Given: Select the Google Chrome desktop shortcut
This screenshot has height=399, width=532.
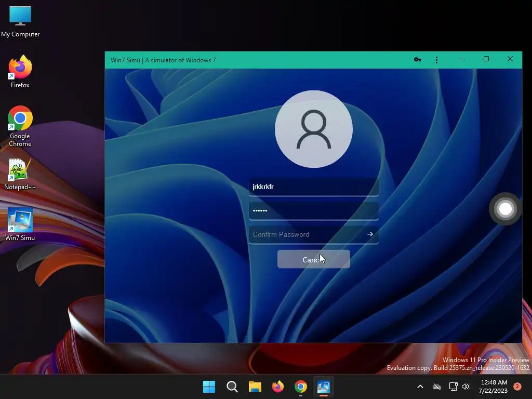Looking at the screenshot, I should click(x=20, y=126).
